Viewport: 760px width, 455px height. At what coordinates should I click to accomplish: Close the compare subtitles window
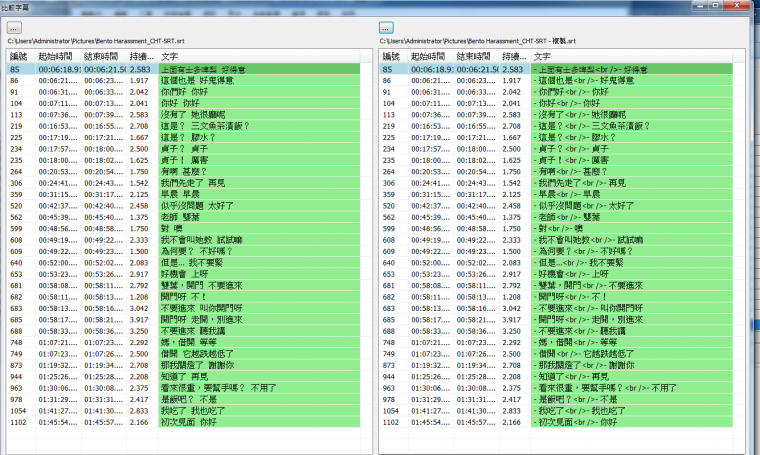(x=737, y=5)
